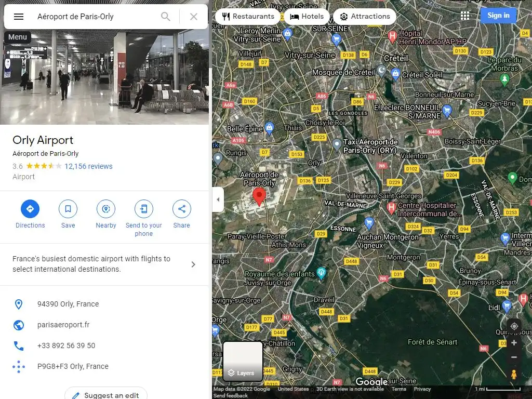Select Créteil Soleil shopping marker

point(395,74)
